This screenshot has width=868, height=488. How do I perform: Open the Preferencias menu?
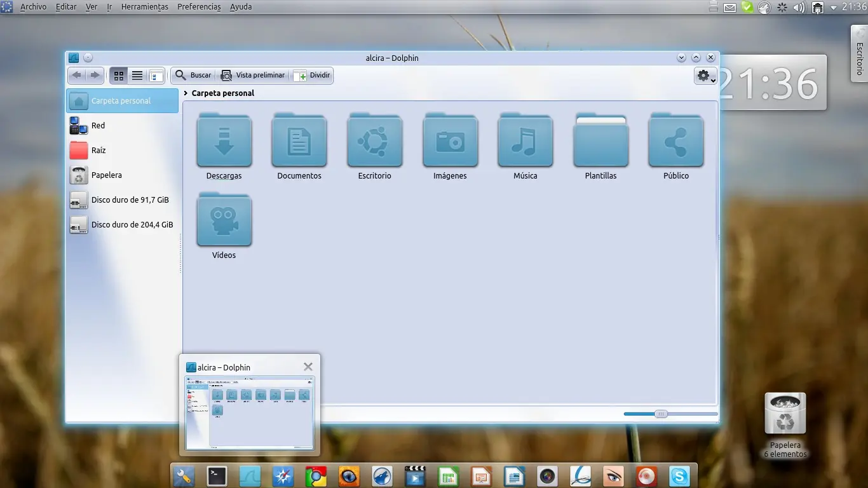click(x=198, y=6)
